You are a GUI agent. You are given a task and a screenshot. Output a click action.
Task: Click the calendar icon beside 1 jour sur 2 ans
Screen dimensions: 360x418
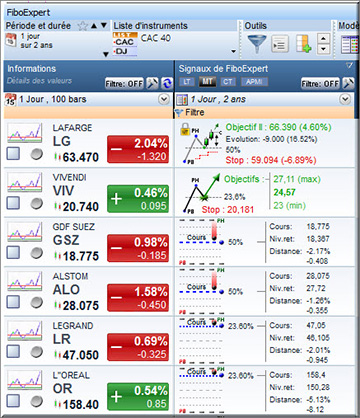coord(11,40)
